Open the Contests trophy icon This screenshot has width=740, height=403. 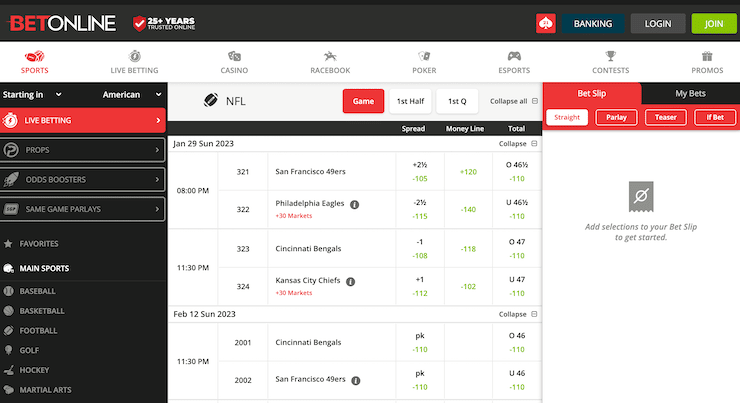pos(611,57)
